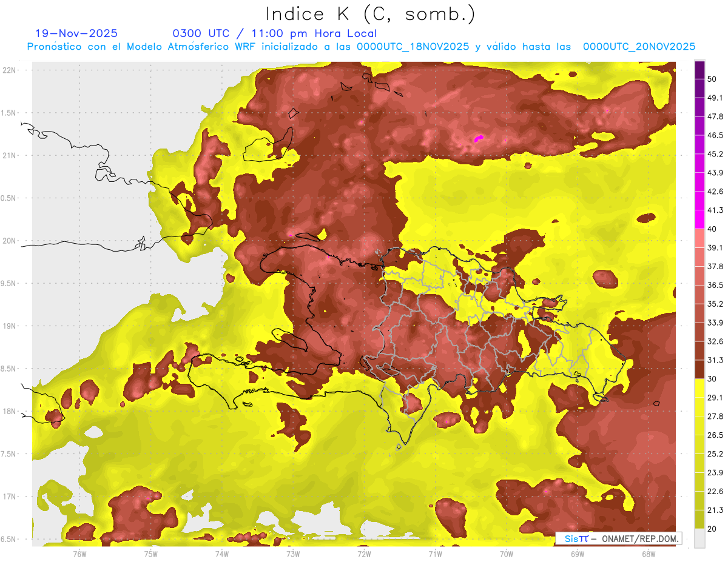Click the latitude label '22N'
The height and width of the screenshot is (562, 728).
[x=9, y=70]
